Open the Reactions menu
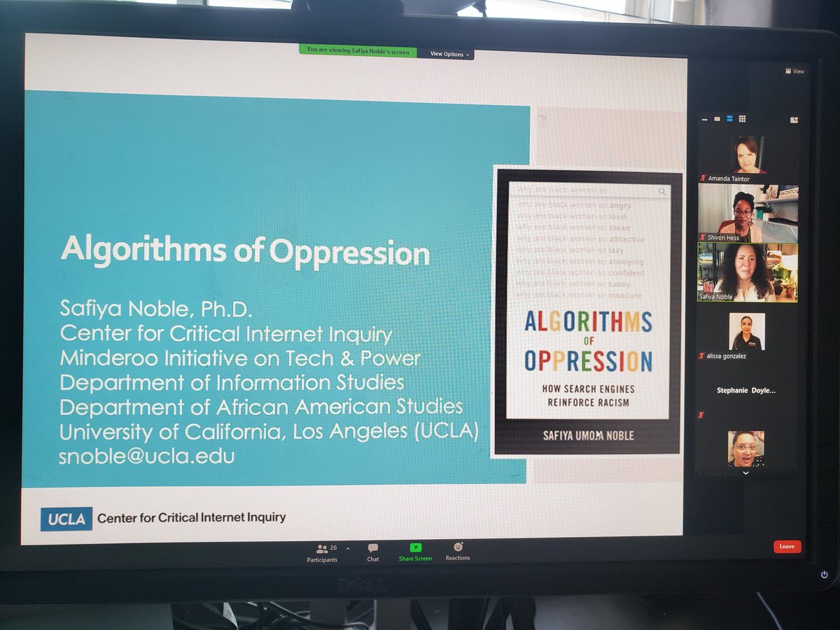This screenshot has width=840, height=630. (x=458, y=552)
